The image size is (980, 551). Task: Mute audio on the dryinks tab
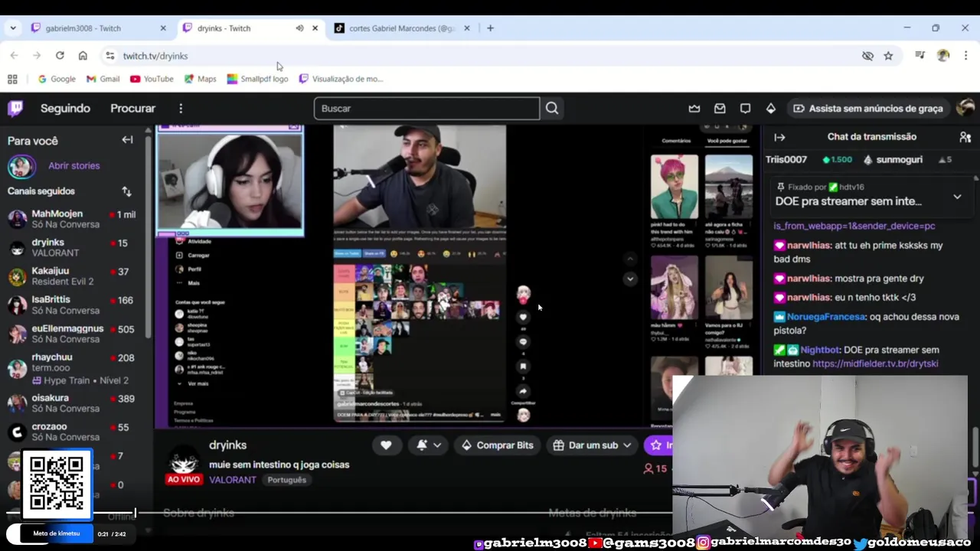tap(299, 28)
